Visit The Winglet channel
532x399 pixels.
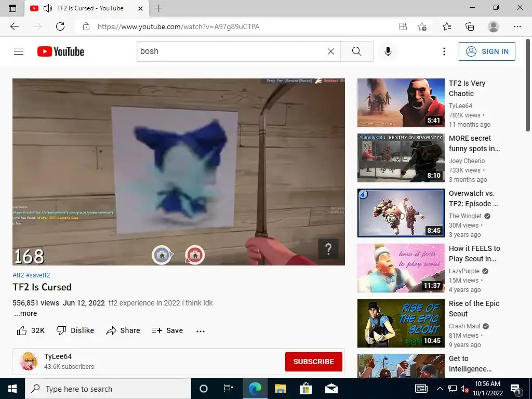[x=465, y=216]
